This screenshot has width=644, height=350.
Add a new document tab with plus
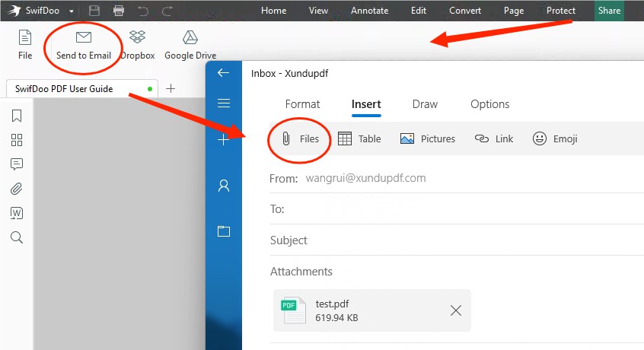(x=171, y=88)
